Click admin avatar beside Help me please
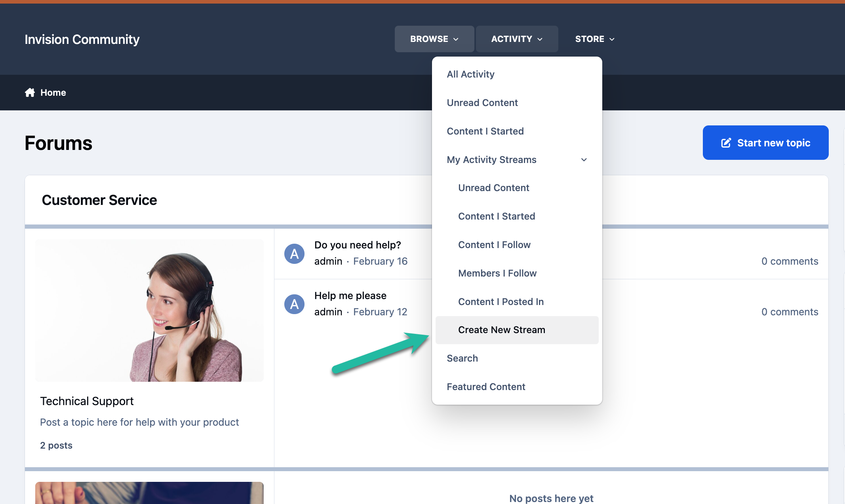Image resolution: width=845 pixels, height=504 pixels. (x=294, y=304)
